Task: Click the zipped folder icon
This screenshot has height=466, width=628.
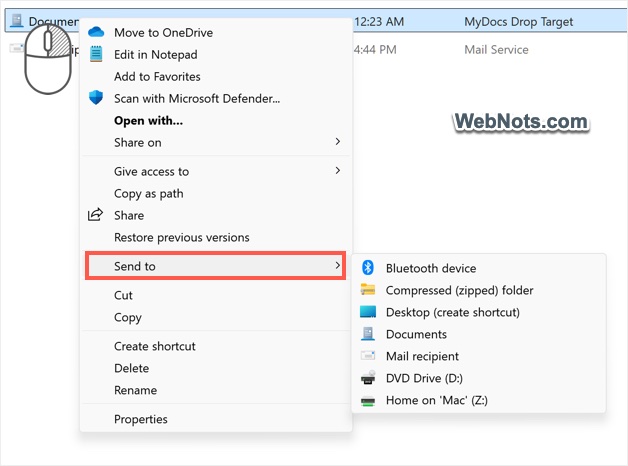Action: pos(368,289)
